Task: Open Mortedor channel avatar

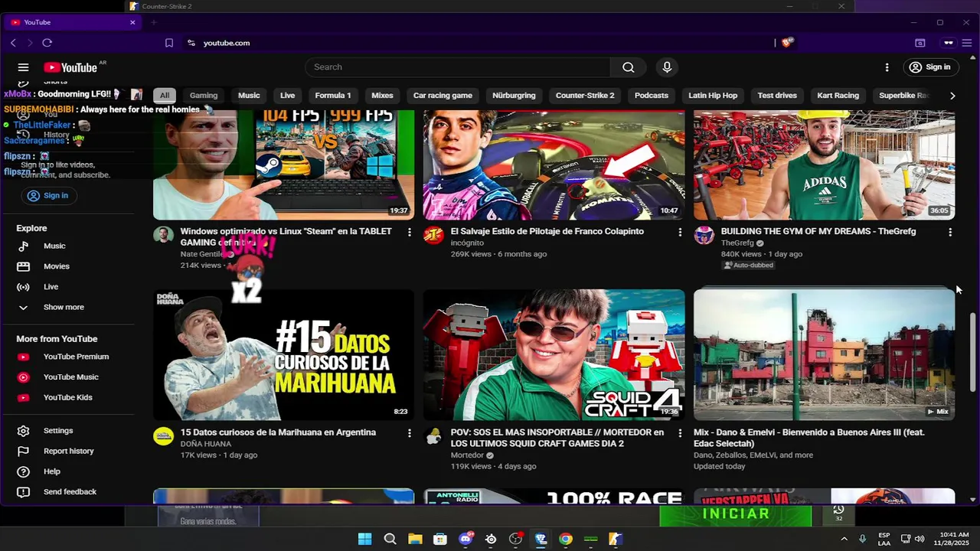Action: pyautogui.click(x=433, y=436)
